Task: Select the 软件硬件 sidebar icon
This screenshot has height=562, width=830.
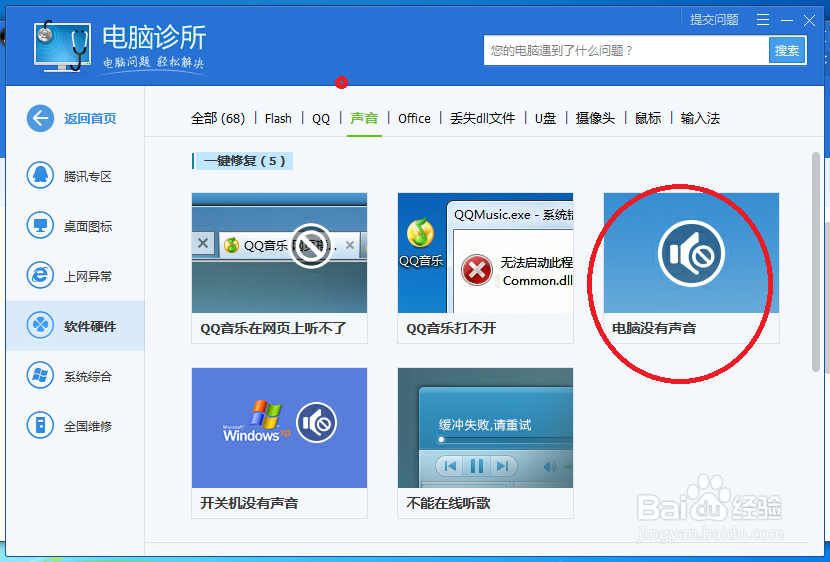Action: pos(40,325)
